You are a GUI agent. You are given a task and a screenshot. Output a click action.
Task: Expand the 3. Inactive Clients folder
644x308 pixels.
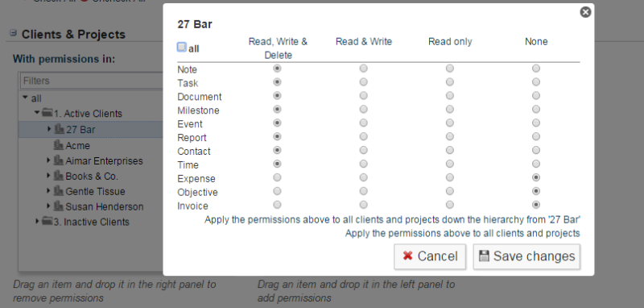37,221
